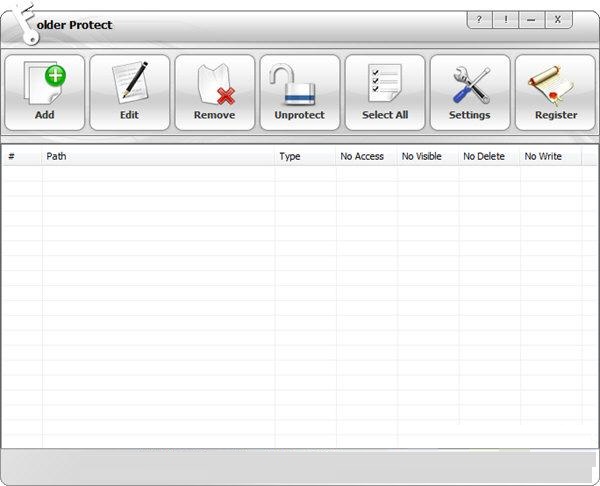
Task: Select the No Visible column header
Action: (x=426, y=157)
